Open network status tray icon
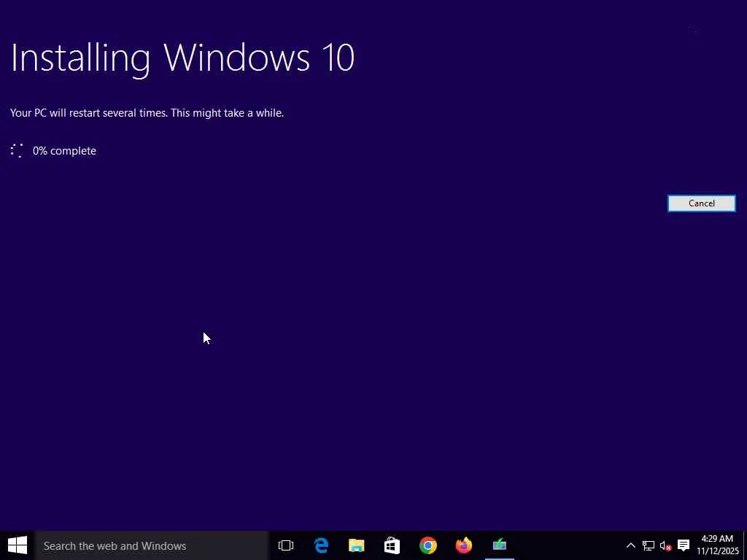This screenshot has height=560, width=747. tap(648, 545)
